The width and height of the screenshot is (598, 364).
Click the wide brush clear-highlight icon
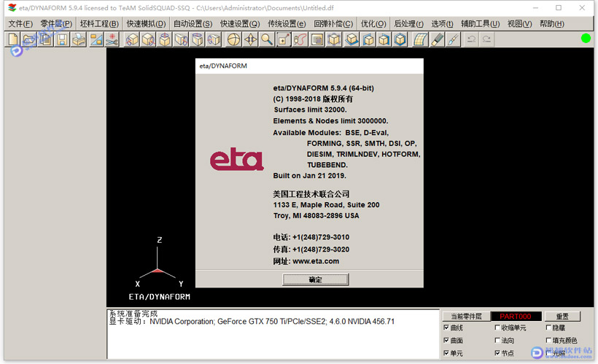437,39
